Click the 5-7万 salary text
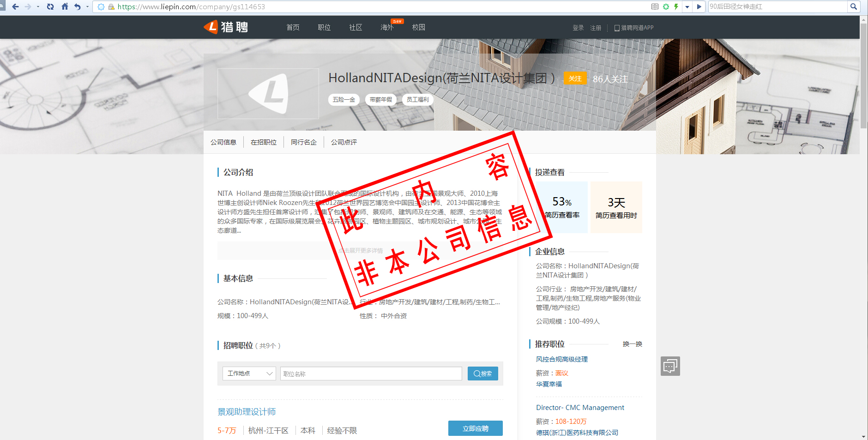 [227, 430]
